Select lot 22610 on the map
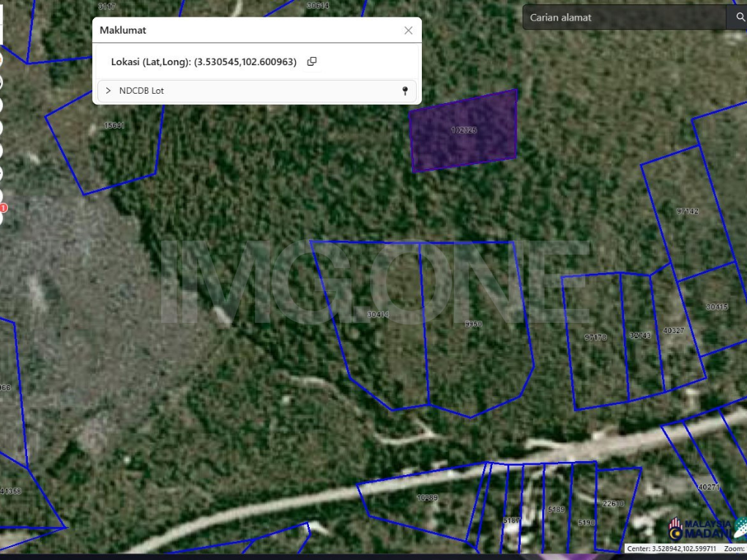Screen dimensions: 747x560 coord(613,504)
